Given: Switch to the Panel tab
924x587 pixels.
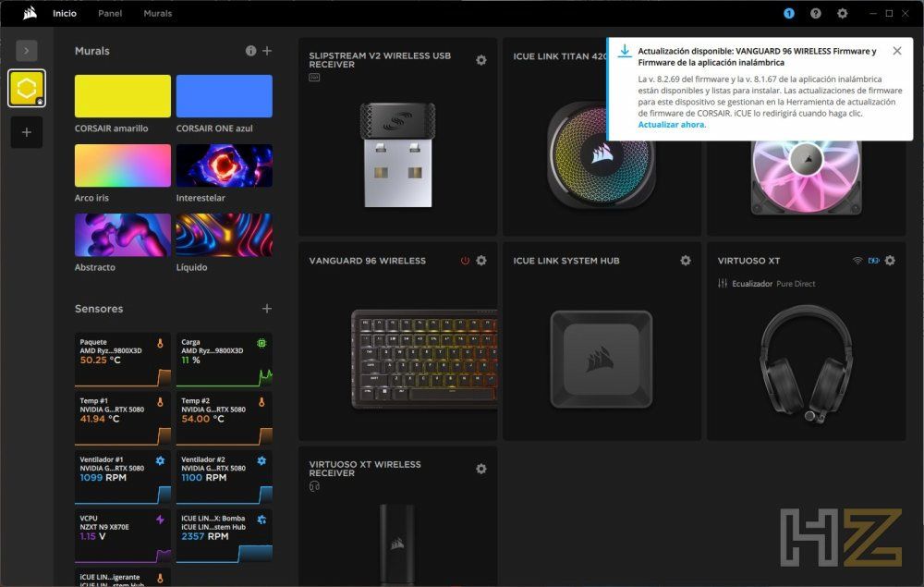Looking at the screenshot, I should (x=110, y=14).
